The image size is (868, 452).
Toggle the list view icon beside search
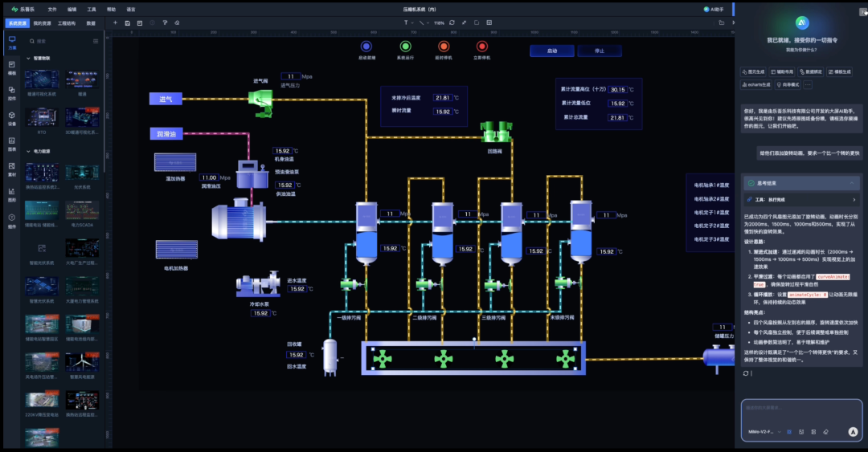click(x=96, y=41)
